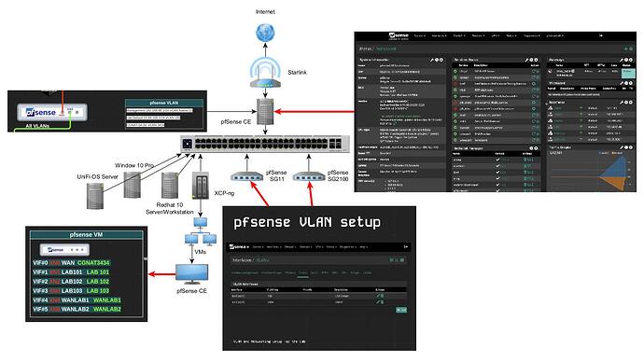
Task: Click the 'pfsense VLAN setup' title text
Action: pos(307,222)
